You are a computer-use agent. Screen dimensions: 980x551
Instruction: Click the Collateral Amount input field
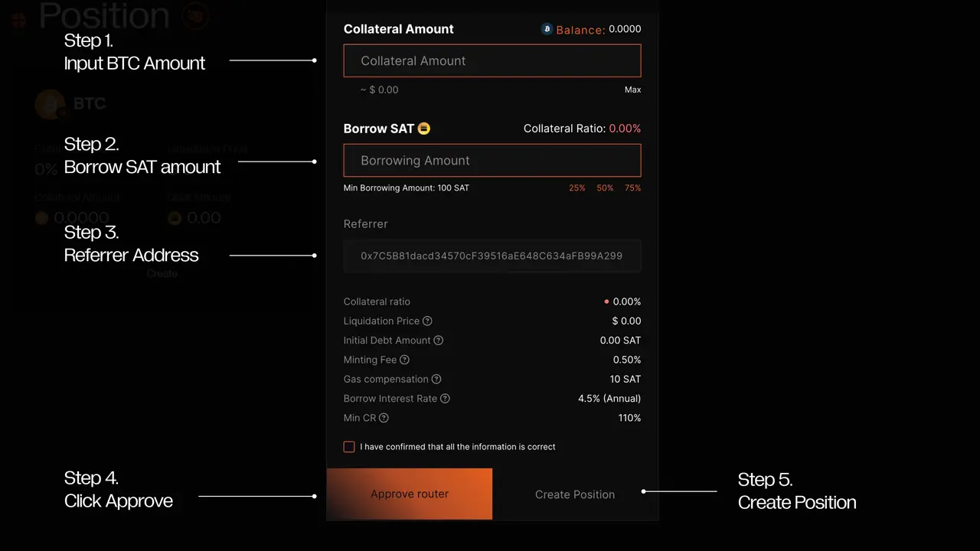[492, 61]
